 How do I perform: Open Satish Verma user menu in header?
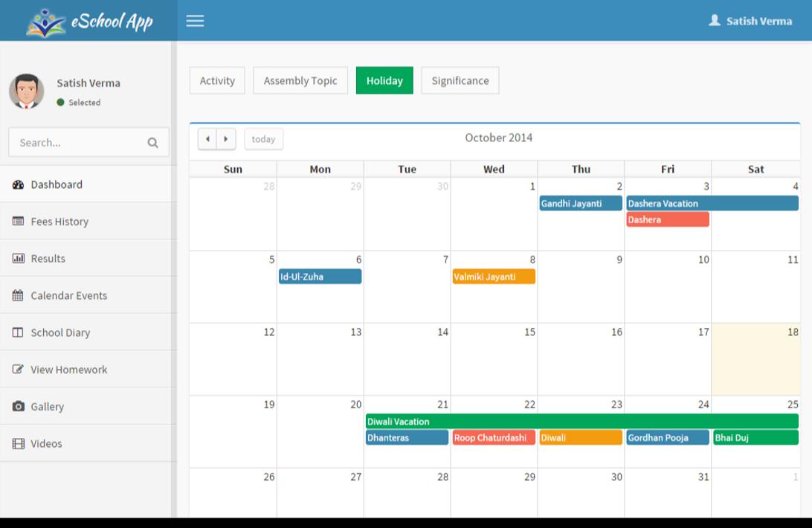[x=750, y=21]
